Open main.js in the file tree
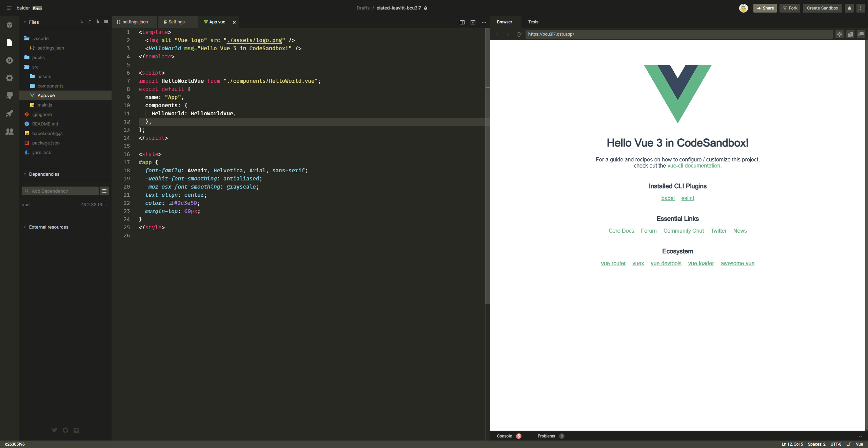Image resolution: width=868 pixels, height=448 pixels. 65,105
